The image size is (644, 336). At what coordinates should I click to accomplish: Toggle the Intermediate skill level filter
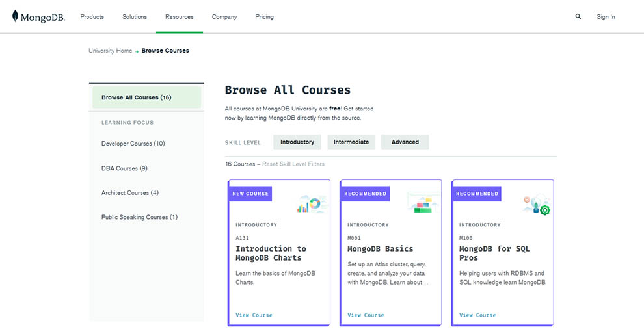351,142
